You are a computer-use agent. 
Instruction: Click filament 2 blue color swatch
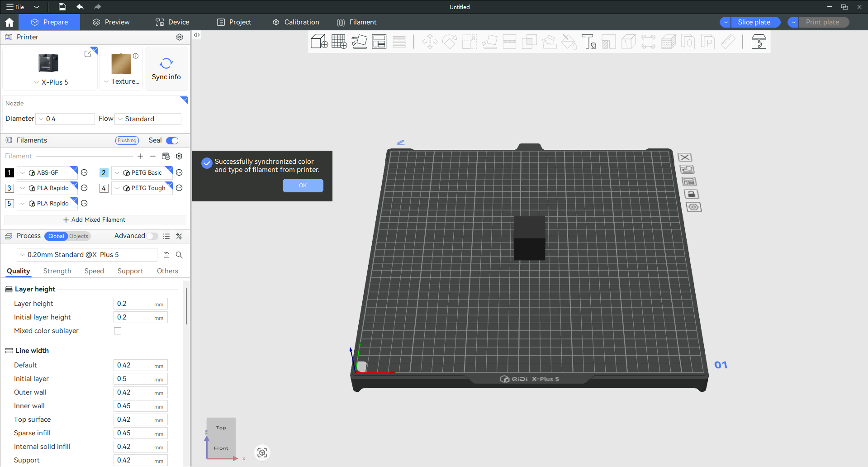[x=104, y=173]
